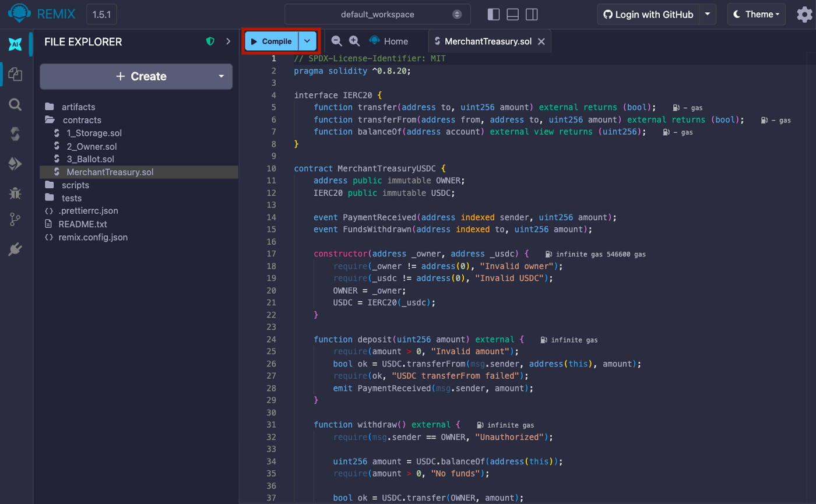Open the Plugin manager plug icon
This screenshot has height=504, width=816.
(x=15, y=249)
